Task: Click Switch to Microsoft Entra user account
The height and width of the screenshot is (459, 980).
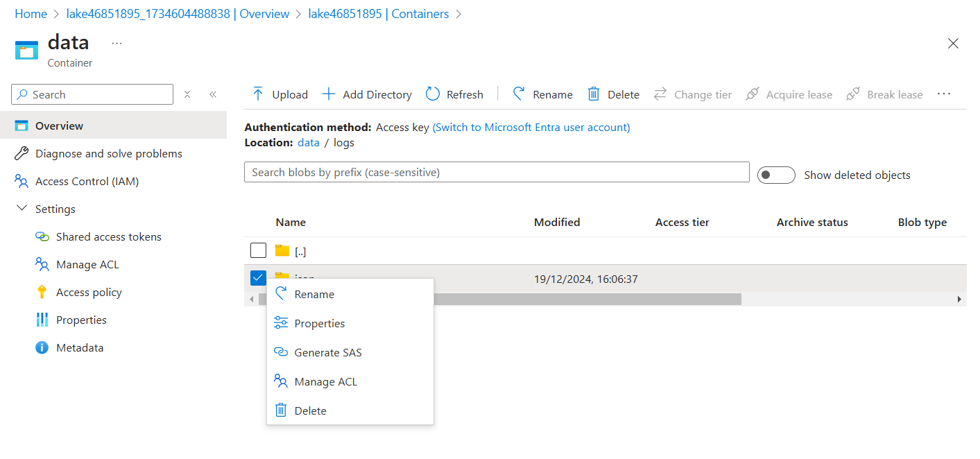Action: point(531,128)
